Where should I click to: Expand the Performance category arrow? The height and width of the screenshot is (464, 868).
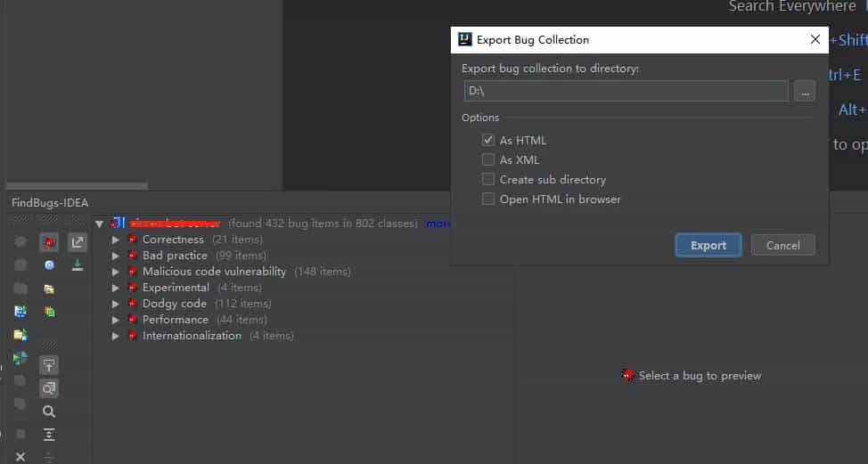pos(116,320)
